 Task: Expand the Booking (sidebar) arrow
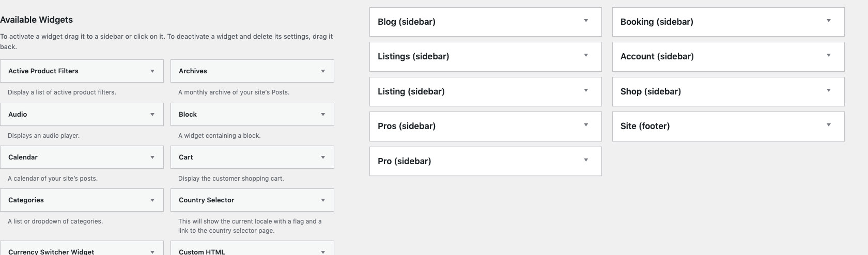pyautogui.click(x=829, y=21)
